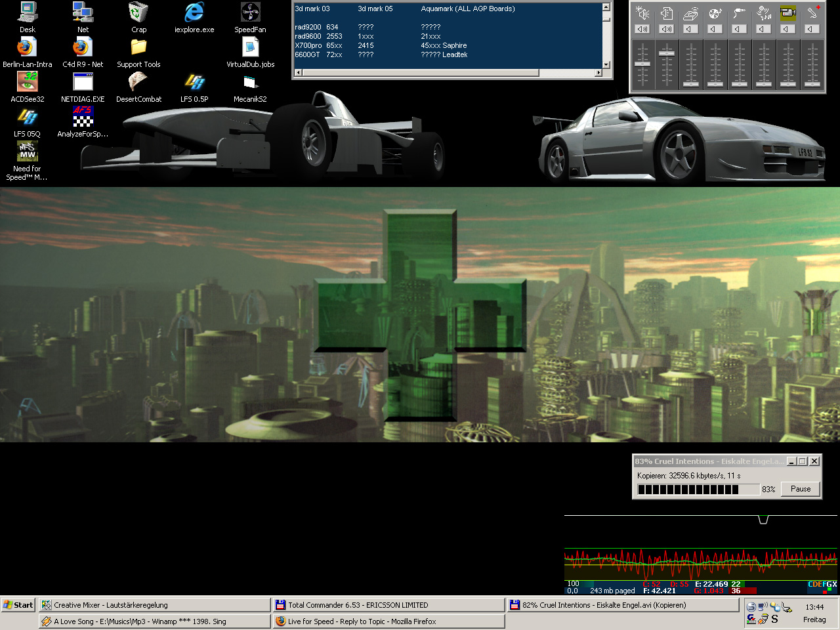The width and height of the screenshot is (840, 630).
Task: Click the blue circled S tray icon
Action: point(751,607)
